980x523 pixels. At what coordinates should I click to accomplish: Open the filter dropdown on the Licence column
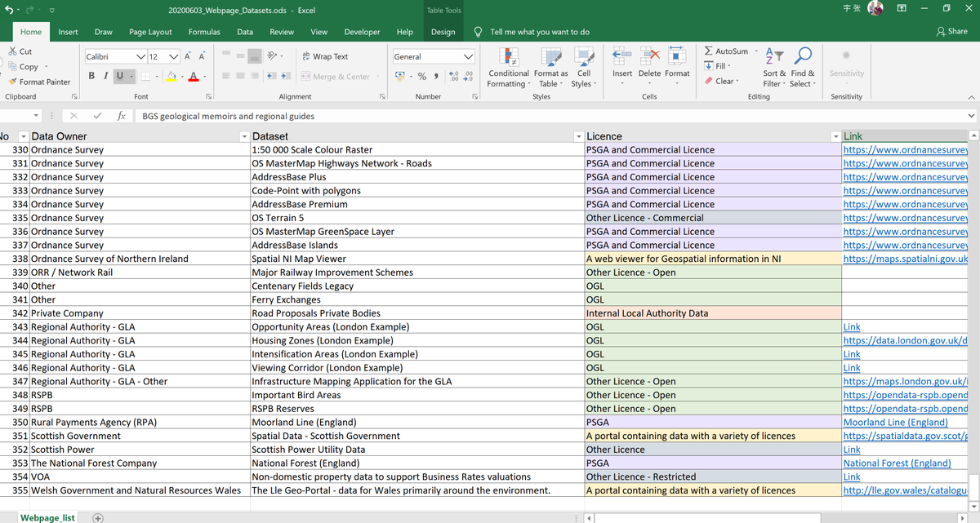[x=836, y=135]
